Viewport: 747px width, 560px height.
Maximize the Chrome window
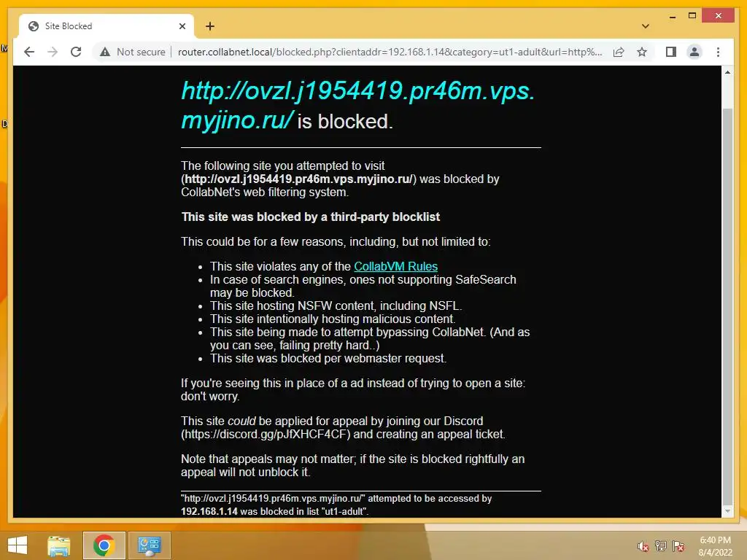[x=692, y=16]
